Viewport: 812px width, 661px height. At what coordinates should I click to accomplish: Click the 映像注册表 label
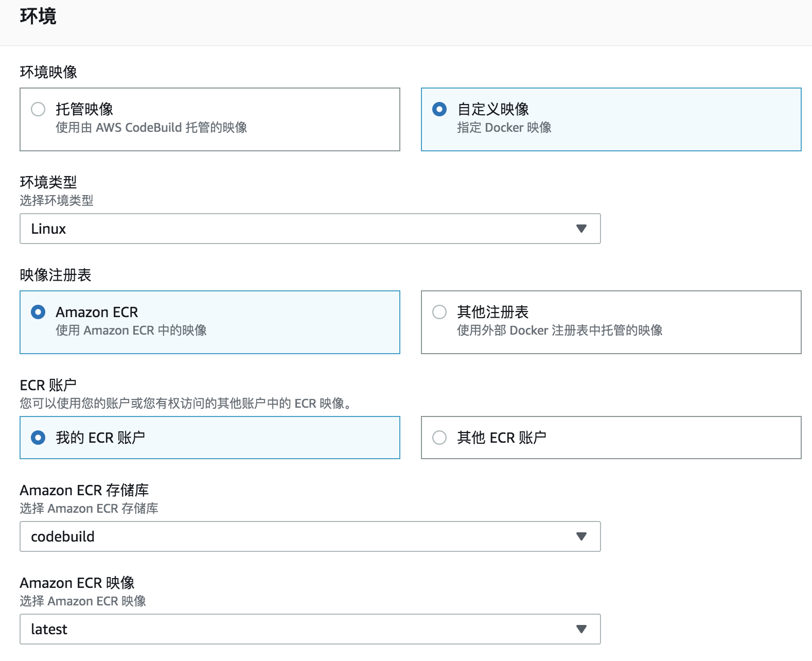(56, 275)
